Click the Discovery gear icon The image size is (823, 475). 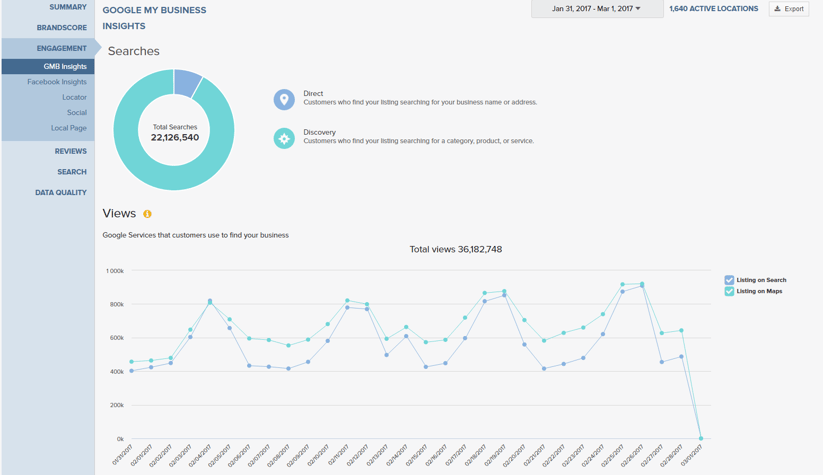284,139
